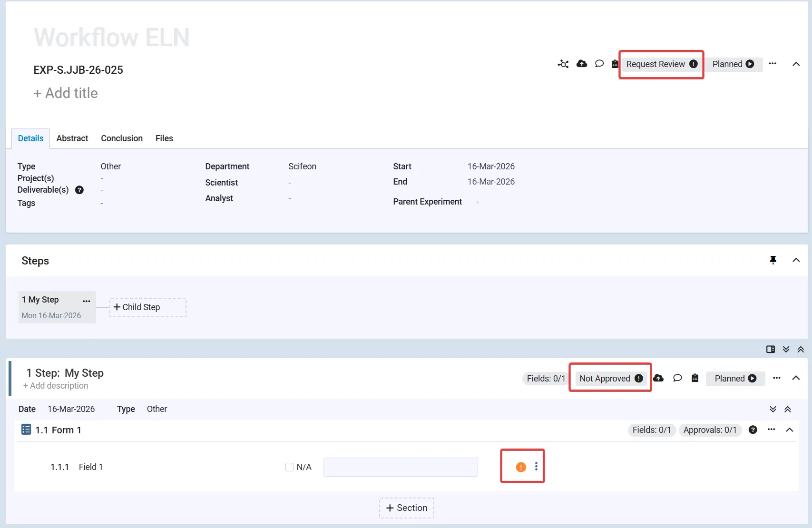This screenshot has height=528, width=812.
Task: Open the Conclusion tab
Action: (122, 138)
